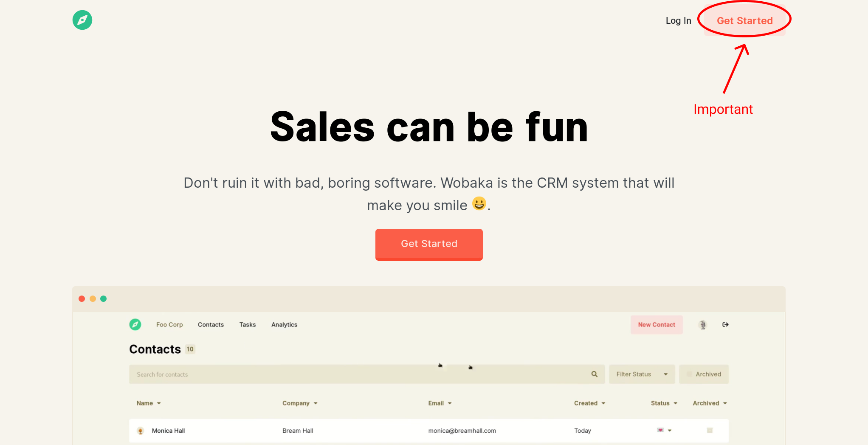Viewport: 868px width, 445px height.
Task: Click the contacts count badge 10
Action: 190,349
